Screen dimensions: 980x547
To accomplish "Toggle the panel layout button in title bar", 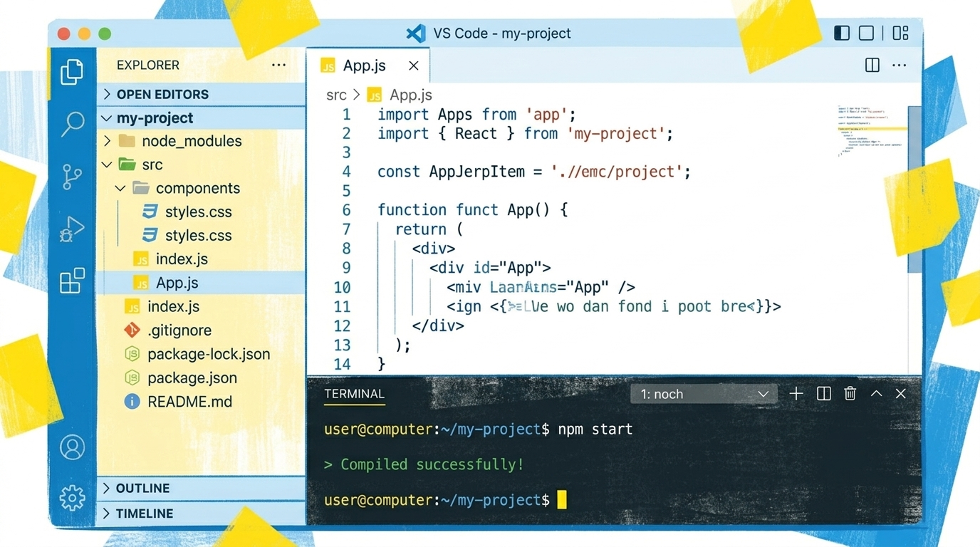I will click(866, 33).
